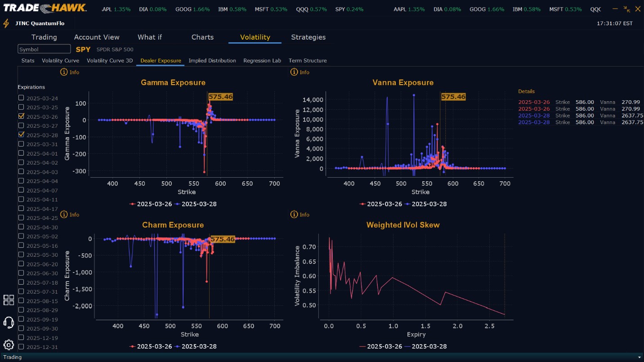This screenshot has width=644, height=362.
Task: Click into the Symbol input field
Action: click(x=44, y=49)
